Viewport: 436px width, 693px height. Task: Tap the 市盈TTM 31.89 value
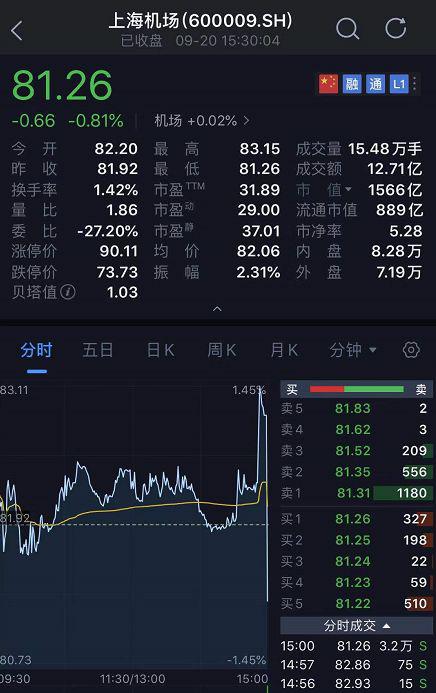(x=259, y=190)
